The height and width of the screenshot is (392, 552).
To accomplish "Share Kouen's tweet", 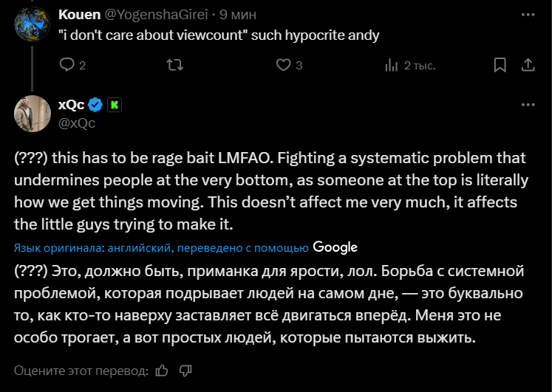I will point(529,66).
